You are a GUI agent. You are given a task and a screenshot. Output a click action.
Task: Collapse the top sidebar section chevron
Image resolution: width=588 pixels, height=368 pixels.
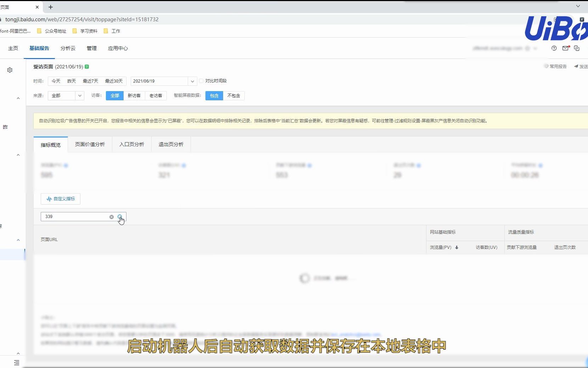18,98
